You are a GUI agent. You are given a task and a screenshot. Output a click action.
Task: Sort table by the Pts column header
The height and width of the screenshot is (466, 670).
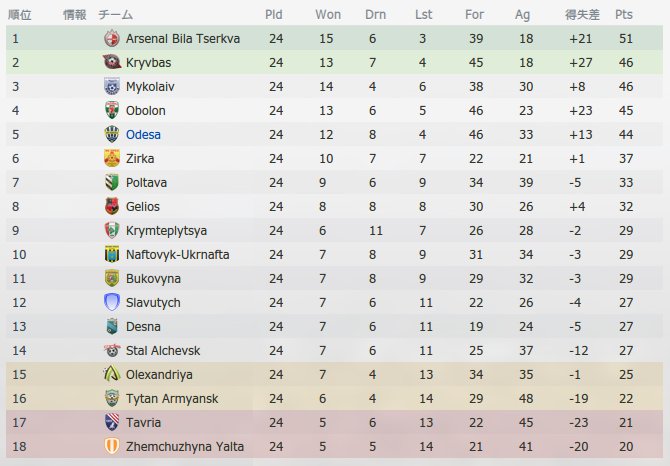pos(623,15)
